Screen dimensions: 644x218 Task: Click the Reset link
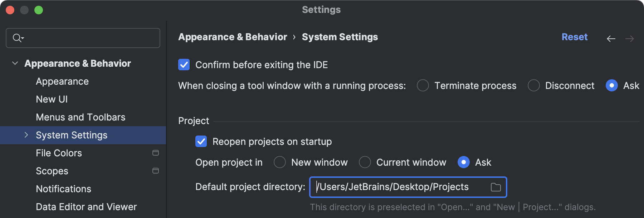click(574, 37)
